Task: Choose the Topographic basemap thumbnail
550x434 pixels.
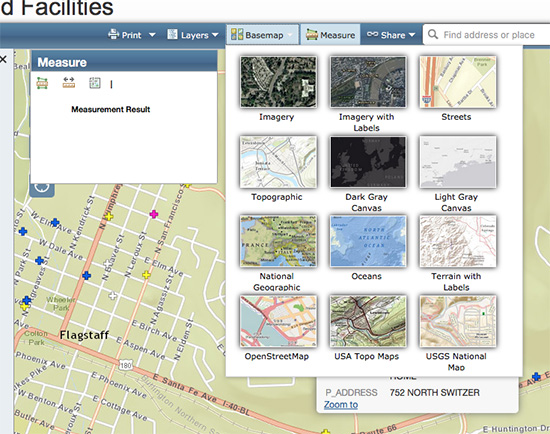Action: [278, 162]
